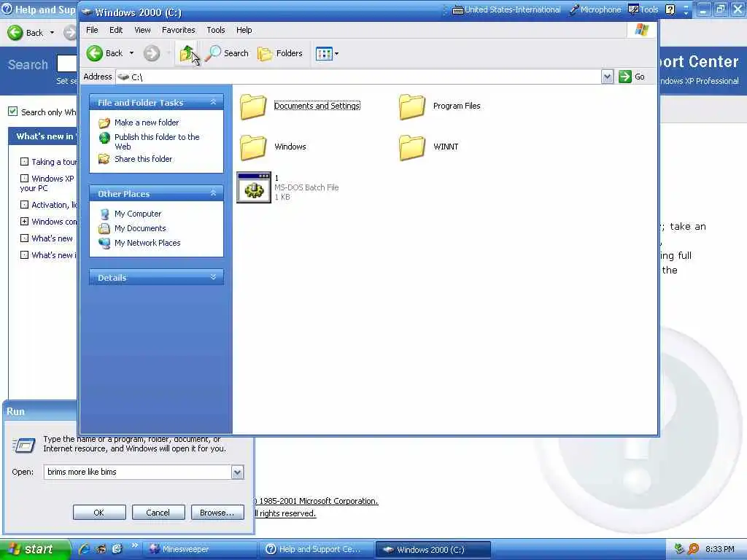Toggle the 'Search only What's new' checkbox
This screenshot has width=747, height=560.
[13, 112]
